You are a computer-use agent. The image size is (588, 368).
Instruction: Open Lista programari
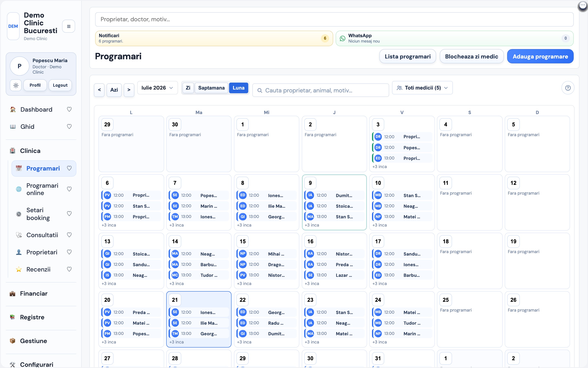pyautogui.click(x=408, y=56)
